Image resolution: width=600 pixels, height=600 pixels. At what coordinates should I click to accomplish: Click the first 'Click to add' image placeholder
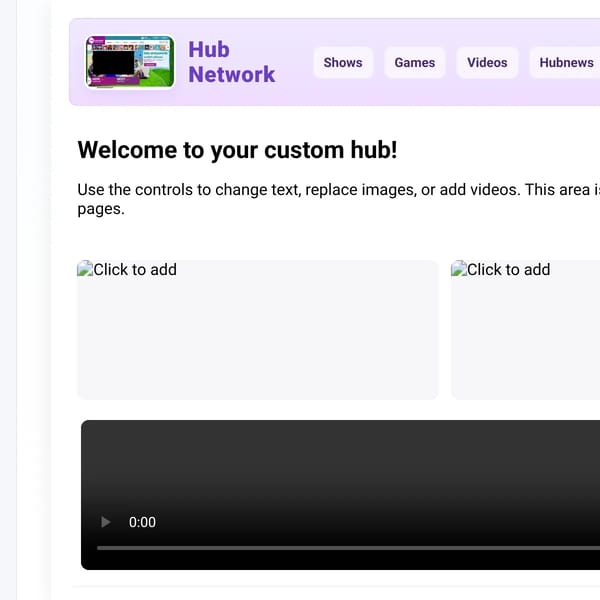pos(258,330)
